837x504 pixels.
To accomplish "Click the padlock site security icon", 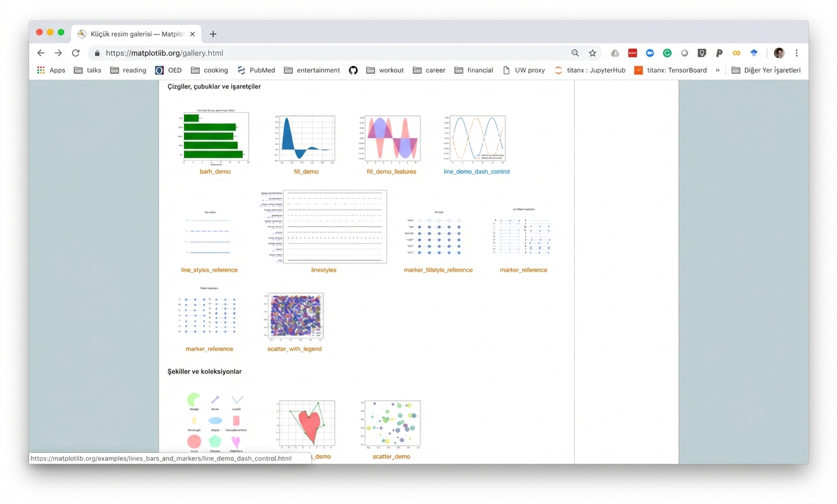I will [97, 54].
